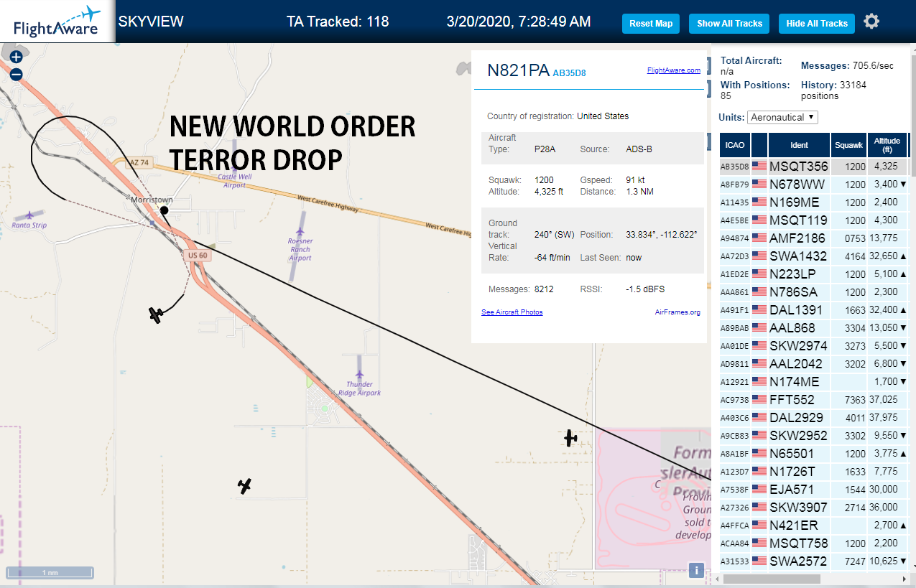
Task: Select the AMF2186 aircraft row
Action: pos(815,238)
